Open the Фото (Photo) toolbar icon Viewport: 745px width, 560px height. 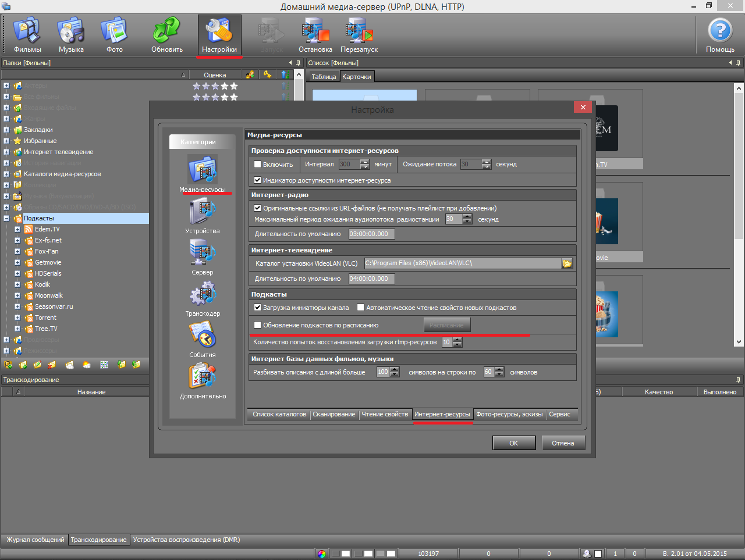click(x=114, y=35)
